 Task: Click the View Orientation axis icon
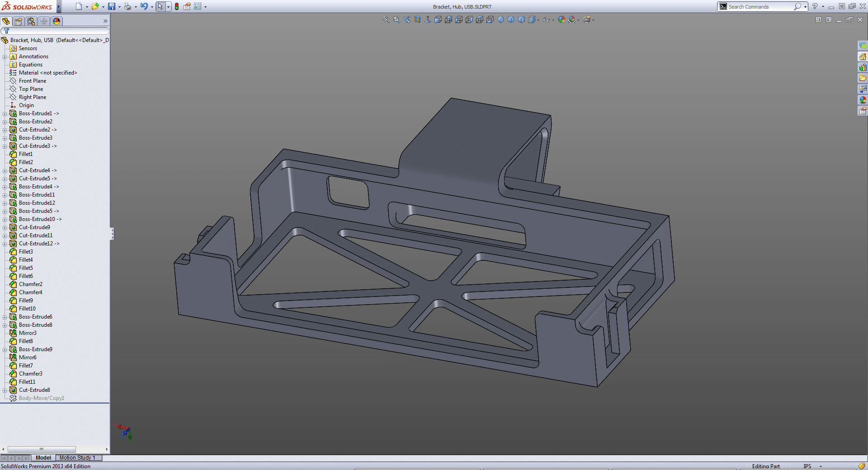click(428, 19)
